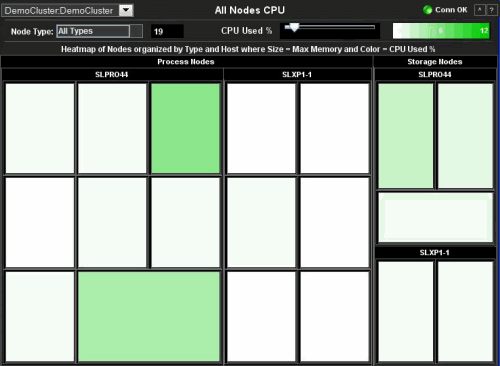
Task: Click the SLXP1-1 host header under Process Nodes
Action: [297, 74]
